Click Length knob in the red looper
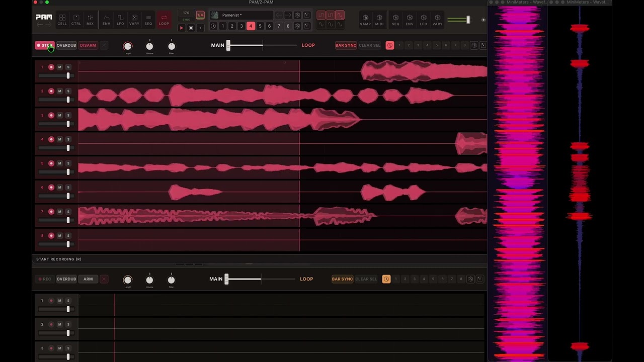Image resolution: width=644 pixels, height=362 pixels. point(128,46)
